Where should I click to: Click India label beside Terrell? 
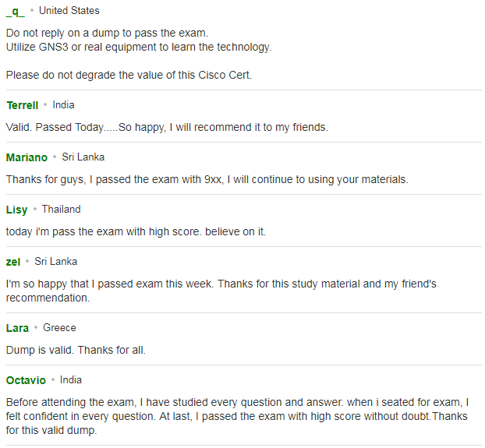63,105
